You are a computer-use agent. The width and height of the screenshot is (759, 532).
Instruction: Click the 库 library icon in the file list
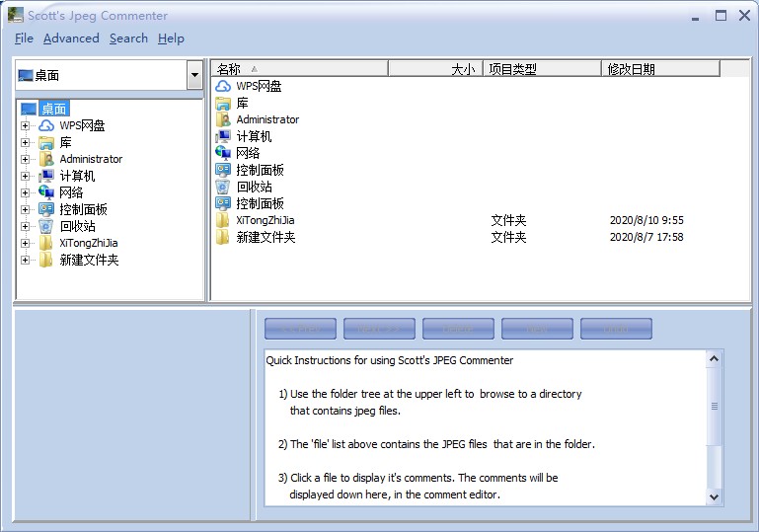coord(223,103)
